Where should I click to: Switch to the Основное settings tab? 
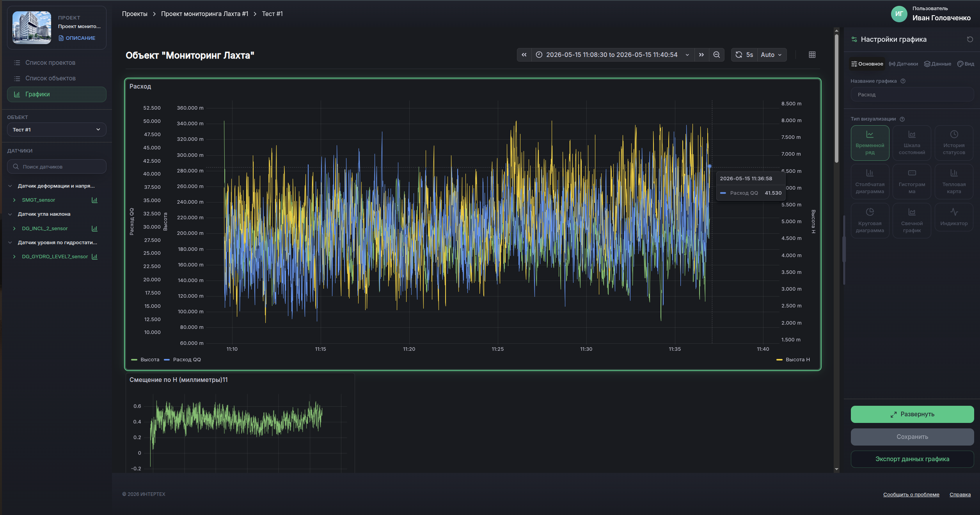coord(867,64)
